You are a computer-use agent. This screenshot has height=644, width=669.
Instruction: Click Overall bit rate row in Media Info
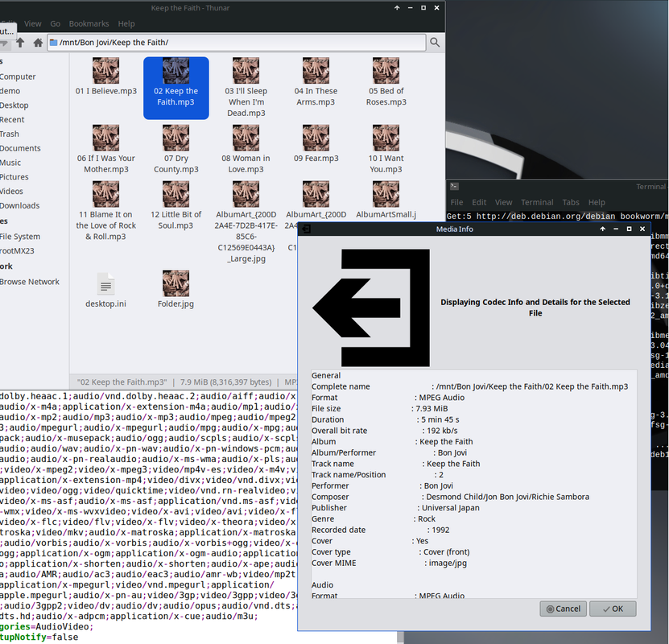coord(385,431)
